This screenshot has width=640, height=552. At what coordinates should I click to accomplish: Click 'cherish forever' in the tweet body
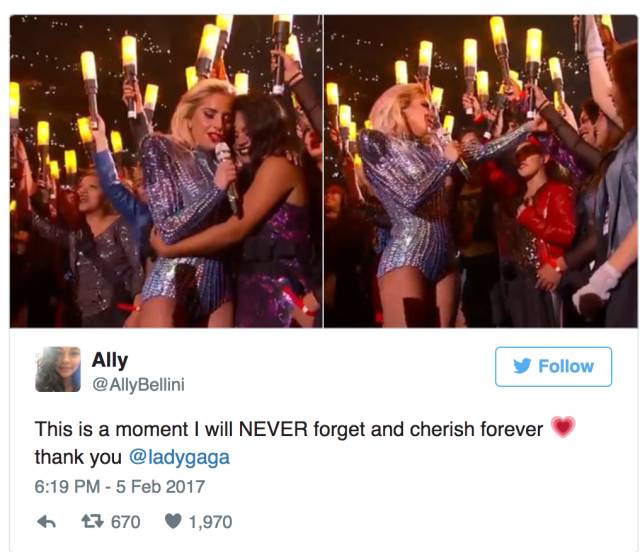pos(476,429)
